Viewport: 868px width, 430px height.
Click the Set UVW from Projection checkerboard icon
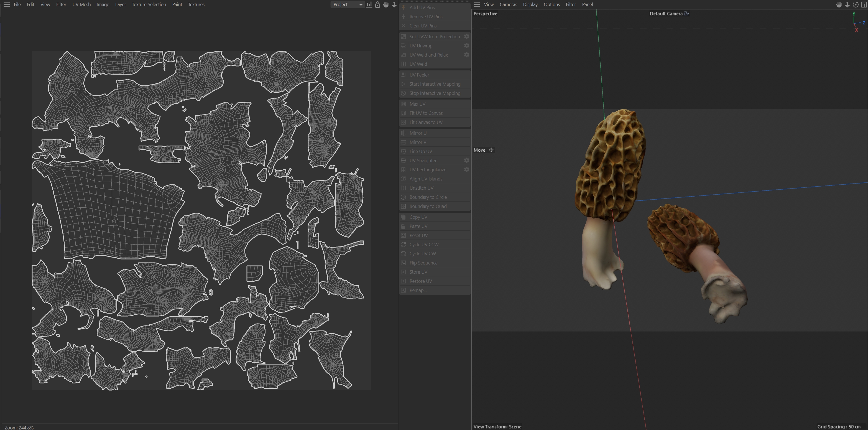(x=403, y=36)
